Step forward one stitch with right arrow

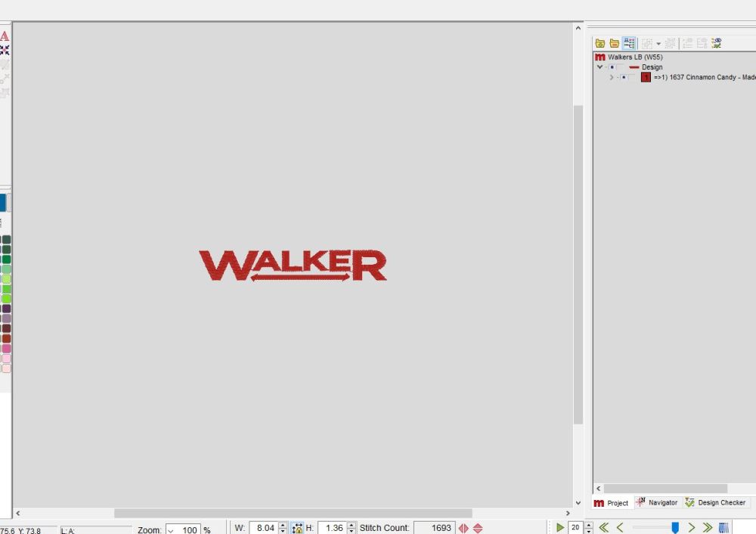[692, 528]
